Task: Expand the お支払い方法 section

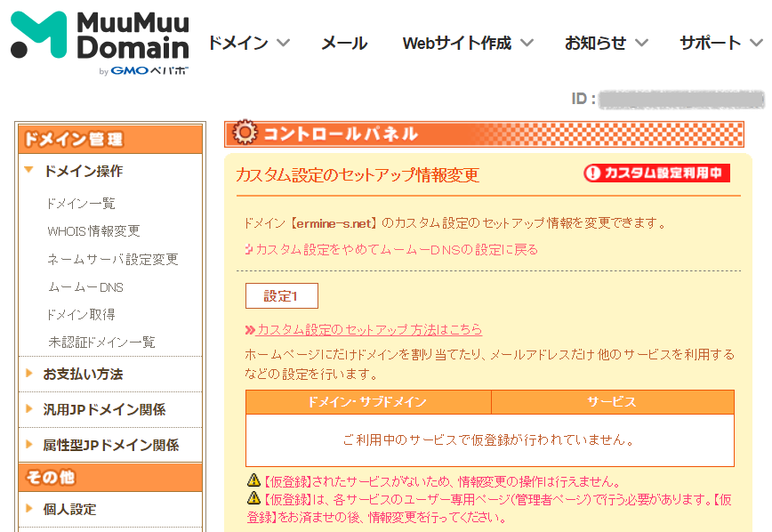Action: click(83, 374)
